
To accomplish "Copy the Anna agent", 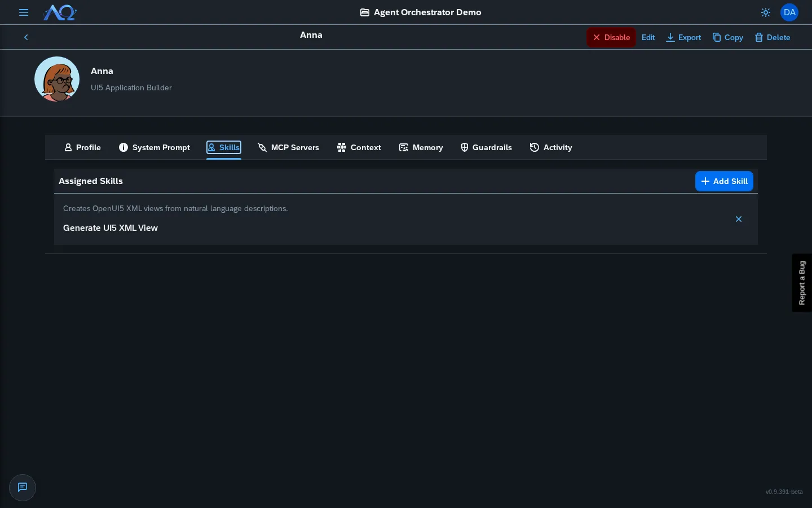I will coord(728,37).
